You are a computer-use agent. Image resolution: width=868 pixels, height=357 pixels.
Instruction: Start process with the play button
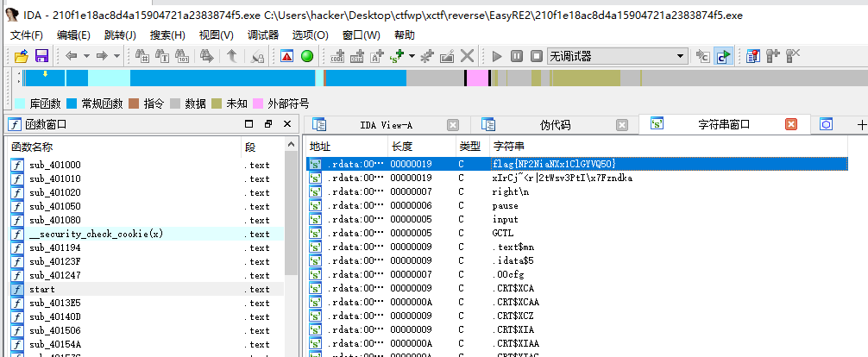497,56
